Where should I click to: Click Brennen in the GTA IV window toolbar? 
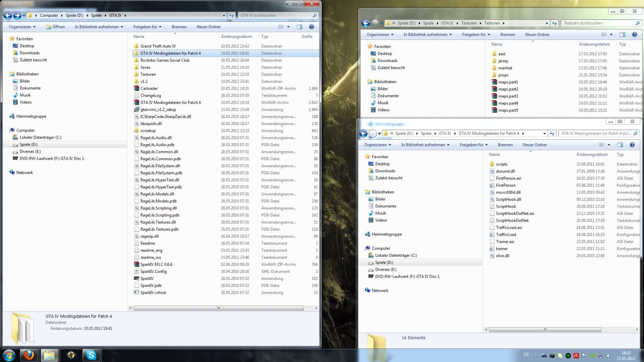pos(179,27)
